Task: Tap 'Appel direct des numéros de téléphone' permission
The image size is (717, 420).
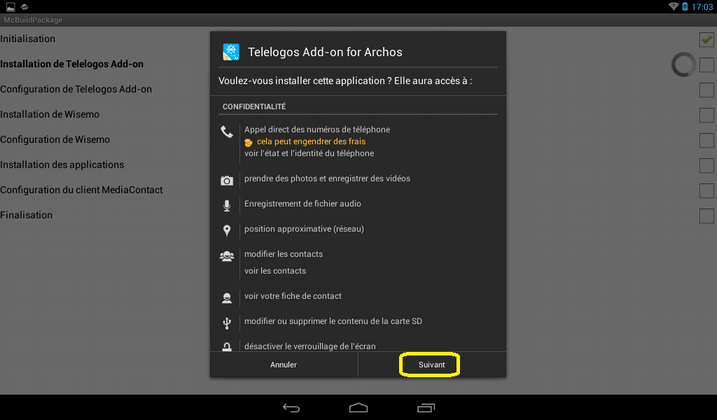Action: (x=317, y=129)
